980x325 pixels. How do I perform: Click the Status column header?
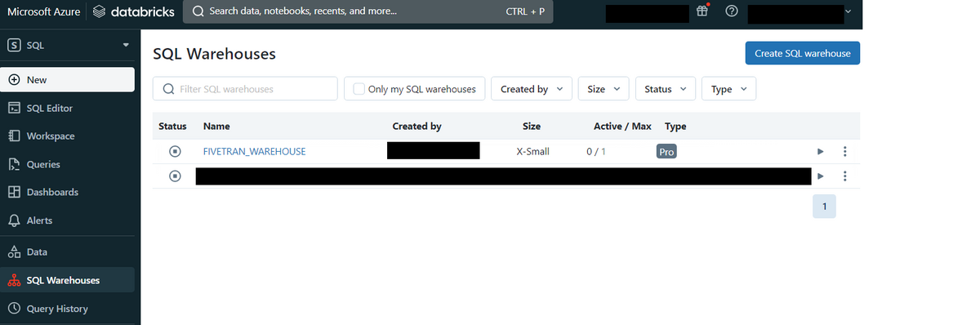click(172, 127)
